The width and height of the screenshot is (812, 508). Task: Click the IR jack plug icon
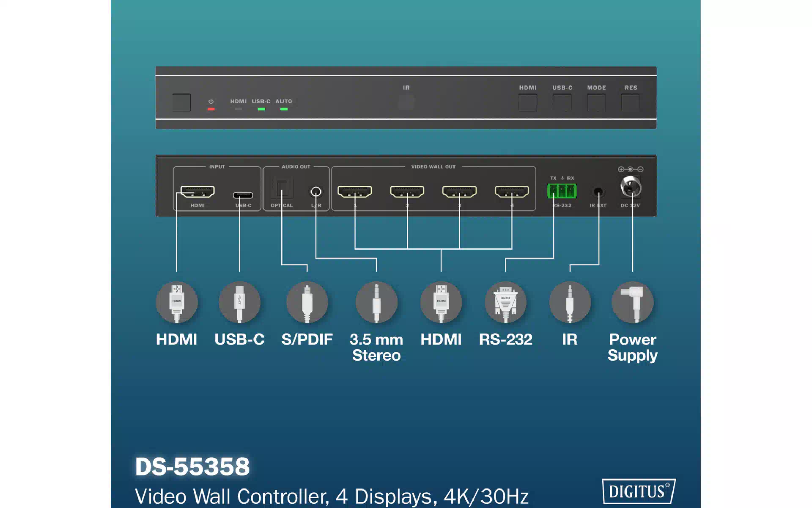(570, 302)
